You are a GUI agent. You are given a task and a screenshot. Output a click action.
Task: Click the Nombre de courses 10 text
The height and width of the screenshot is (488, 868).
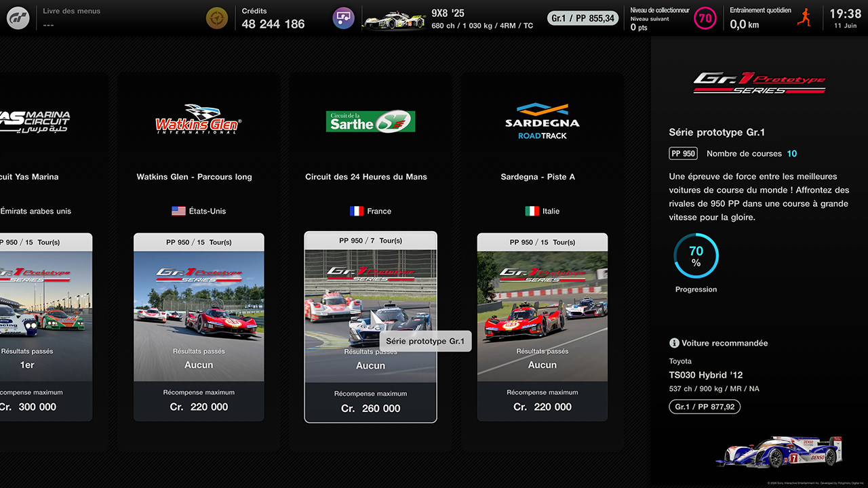point(752,154)
